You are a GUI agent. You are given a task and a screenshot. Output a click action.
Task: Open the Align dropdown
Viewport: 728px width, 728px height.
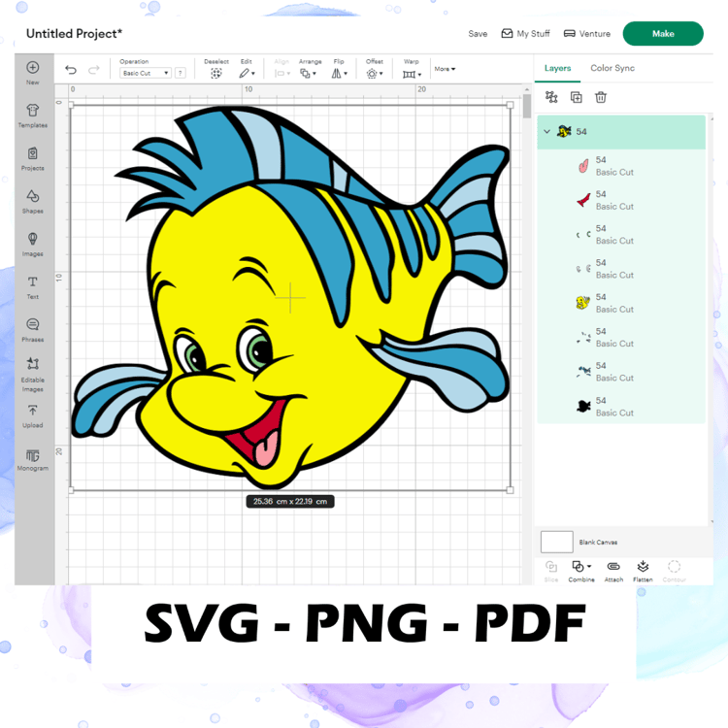coord(281,74)
